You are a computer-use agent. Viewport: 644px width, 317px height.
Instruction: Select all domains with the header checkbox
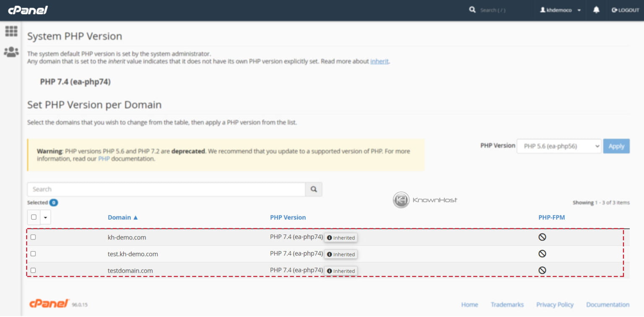coord(34,217)
